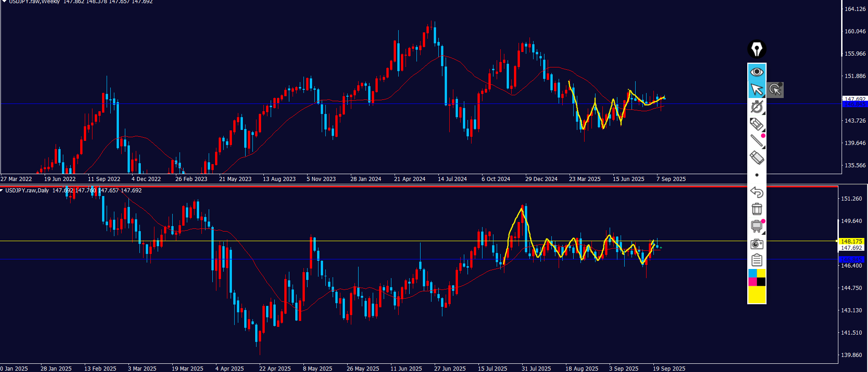Clear drawings with the trash can

(x=757, y=209)
